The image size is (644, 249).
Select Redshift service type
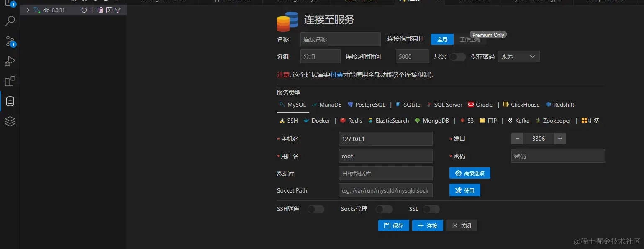pos(560,105)
